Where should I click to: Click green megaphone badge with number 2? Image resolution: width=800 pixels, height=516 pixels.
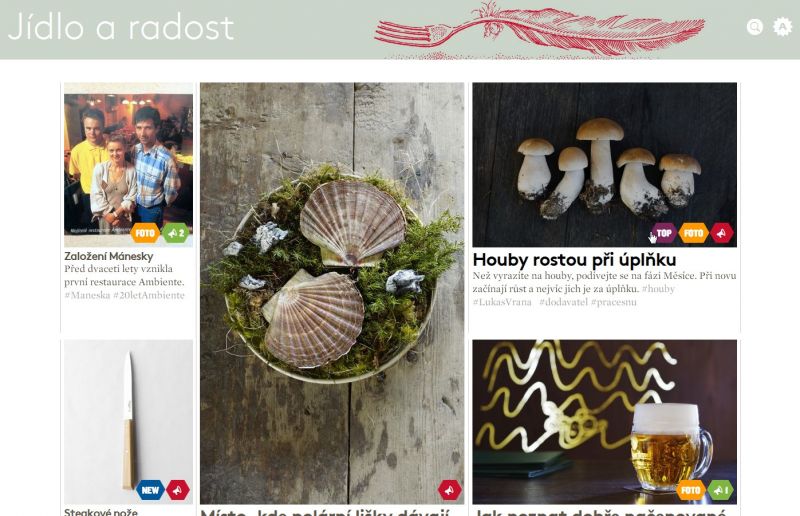[176, 233]
